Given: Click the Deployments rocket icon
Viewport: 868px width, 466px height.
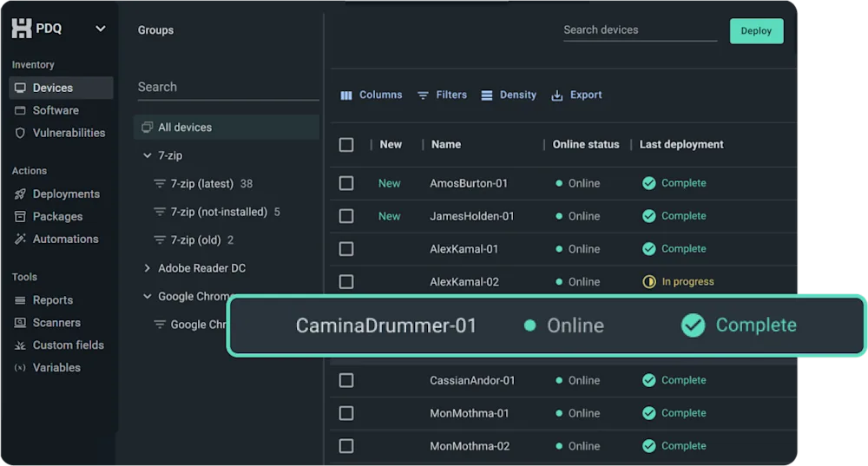Looking at the screenshot, I should click(x=20, y=194).
